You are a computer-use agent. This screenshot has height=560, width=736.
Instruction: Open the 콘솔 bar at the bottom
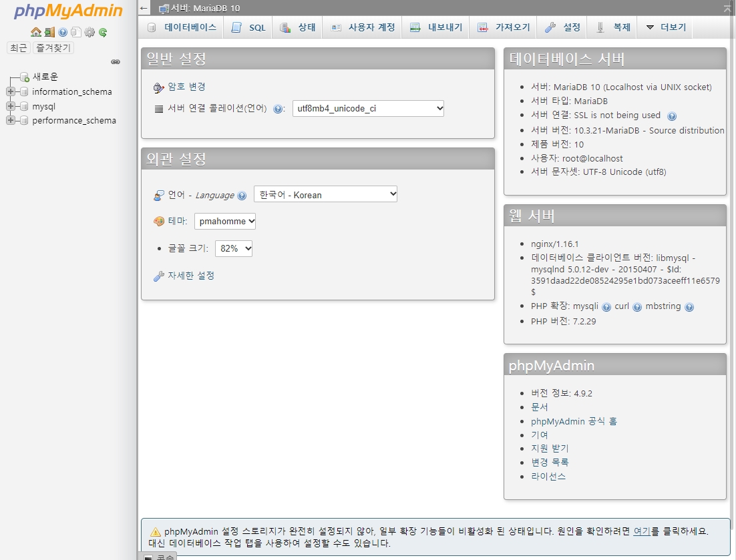[159, 557]
